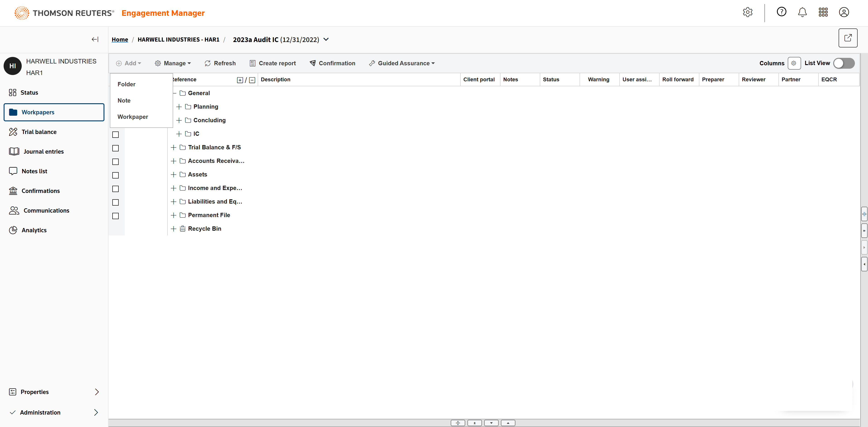
Task: Open the Guided Assurance dropdown
Action: (402, 63)
